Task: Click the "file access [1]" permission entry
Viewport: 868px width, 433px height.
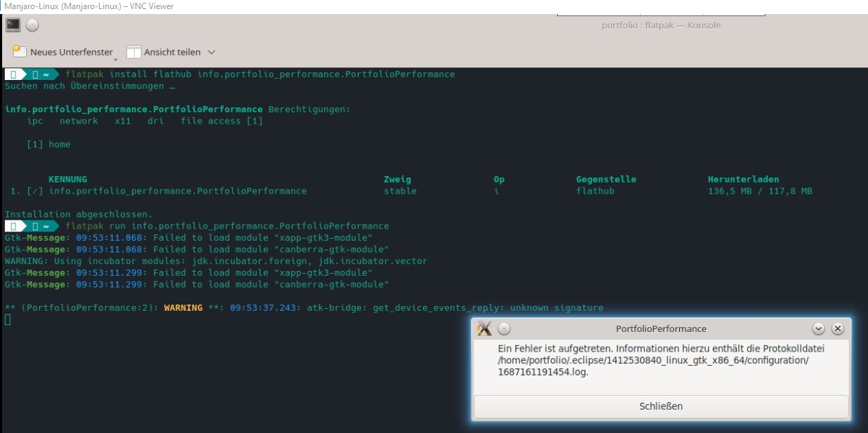Action: pyautogui.click(x=222, y=121)
